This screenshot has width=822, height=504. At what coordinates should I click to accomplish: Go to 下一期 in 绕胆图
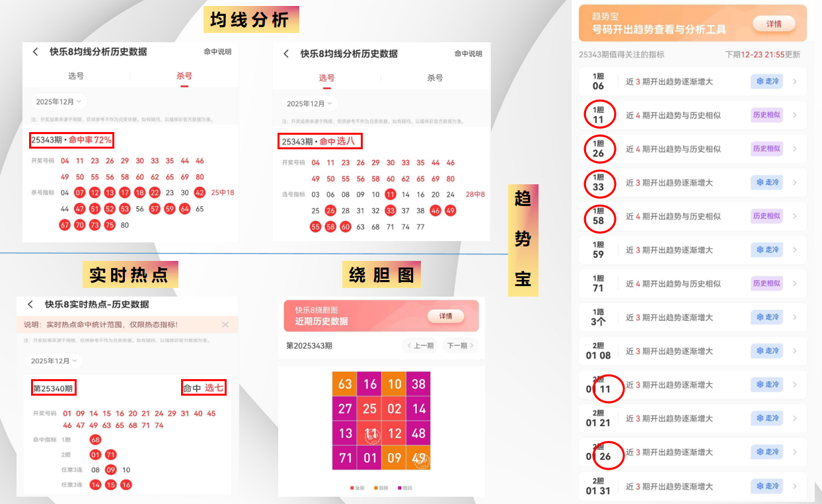click(x=460, y=345)
